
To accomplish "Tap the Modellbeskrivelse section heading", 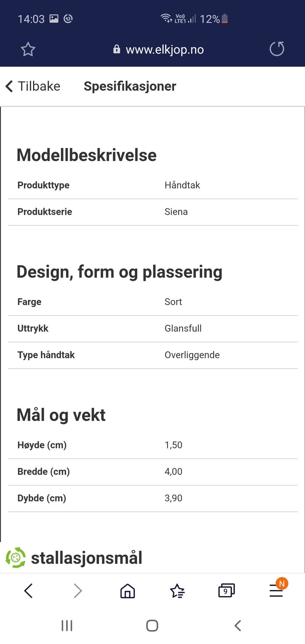I will pos(86,155).
